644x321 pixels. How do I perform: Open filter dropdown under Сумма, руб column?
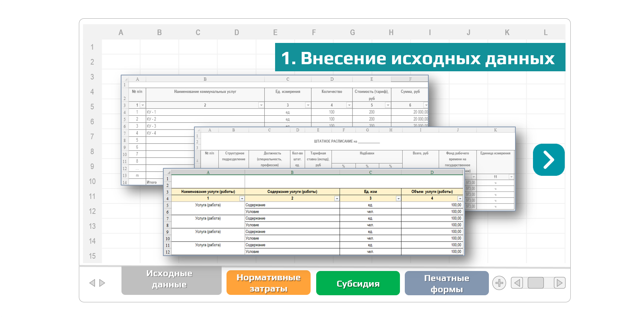coord(425,105)
